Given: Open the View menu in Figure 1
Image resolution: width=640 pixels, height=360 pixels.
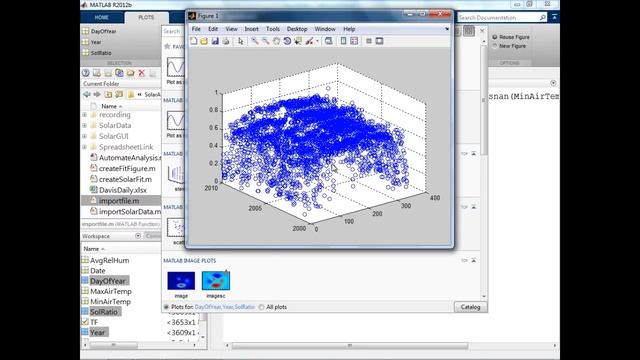Looking at the screenshot, I should 231,29.
